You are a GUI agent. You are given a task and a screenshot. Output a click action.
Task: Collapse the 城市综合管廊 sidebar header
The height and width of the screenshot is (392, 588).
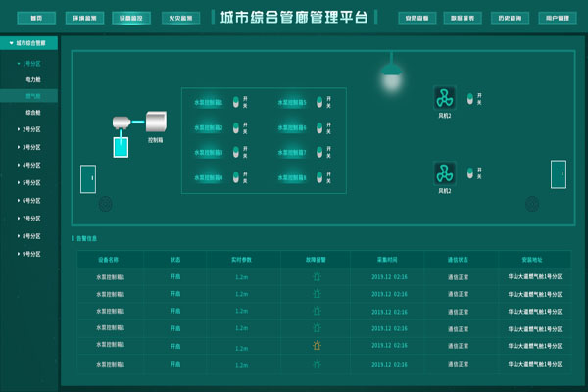coord(29,43)
